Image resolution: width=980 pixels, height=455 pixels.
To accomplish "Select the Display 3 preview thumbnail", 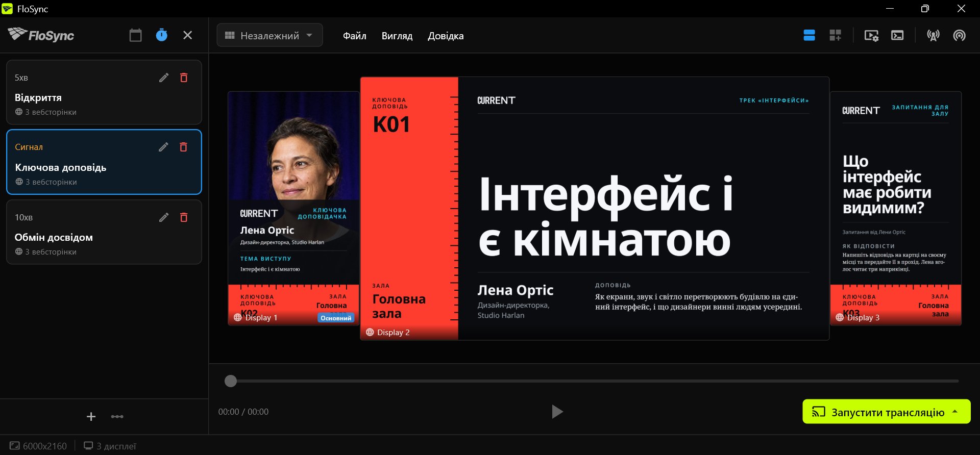I will (x=896, y=208).
